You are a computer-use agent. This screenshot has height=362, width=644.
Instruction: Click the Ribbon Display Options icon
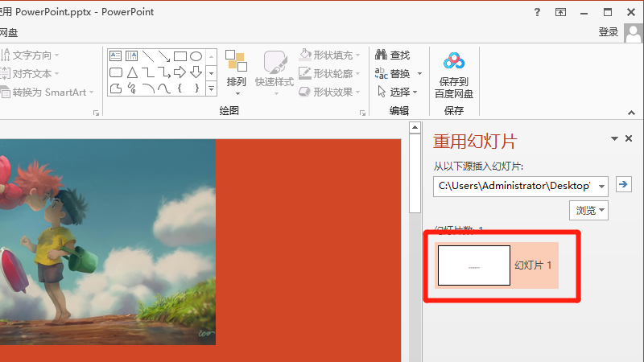[x=560, y=12]
